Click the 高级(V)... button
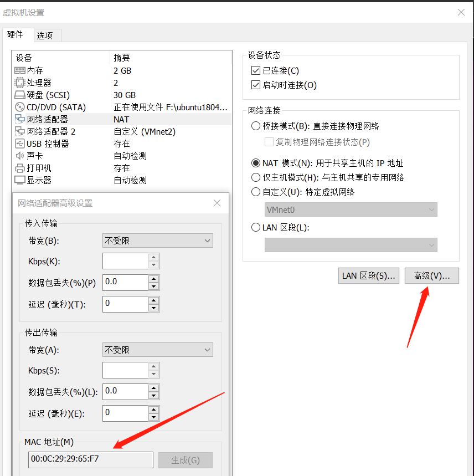 coord(432,275)
